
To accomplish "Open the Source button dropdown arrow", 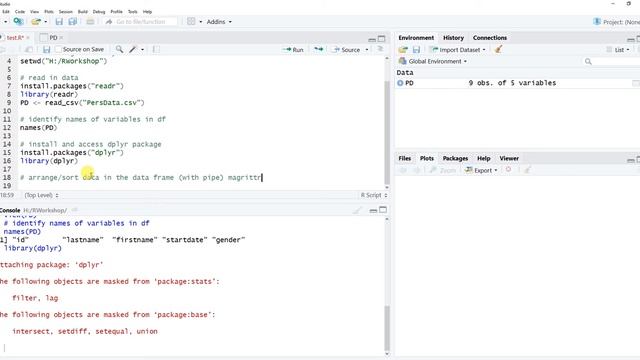I will coord(367,50).
